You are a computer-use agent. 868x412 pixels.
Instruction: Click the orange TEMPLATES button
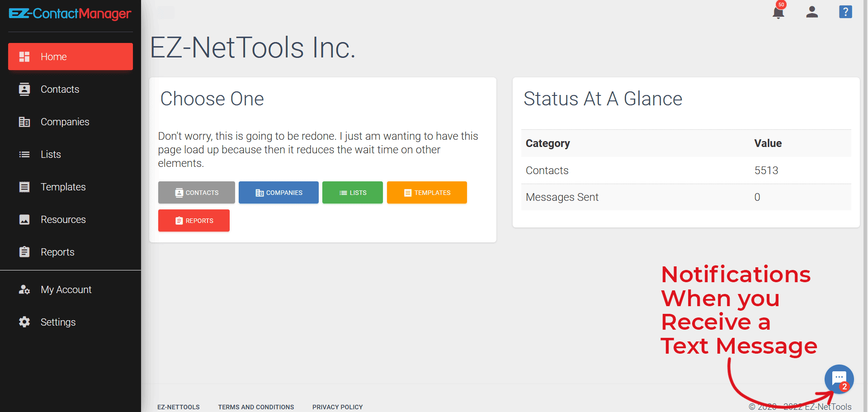tap(427, 193)
